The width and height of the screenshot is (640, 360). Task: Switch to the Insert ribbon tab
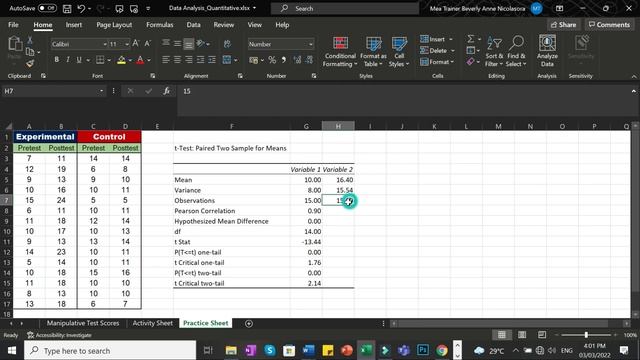coord(73,25)
